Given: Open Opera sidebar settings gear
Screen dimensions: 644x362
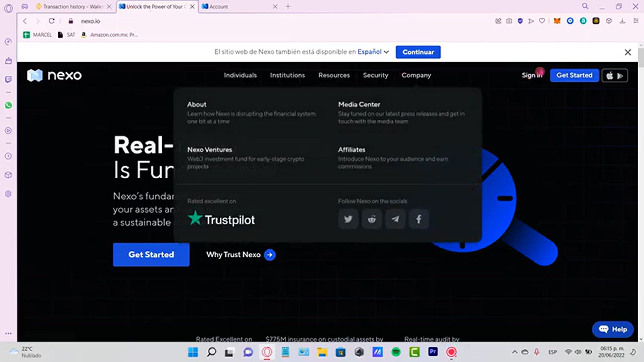Looking at the screenshot, I should (x=8, y=194).
